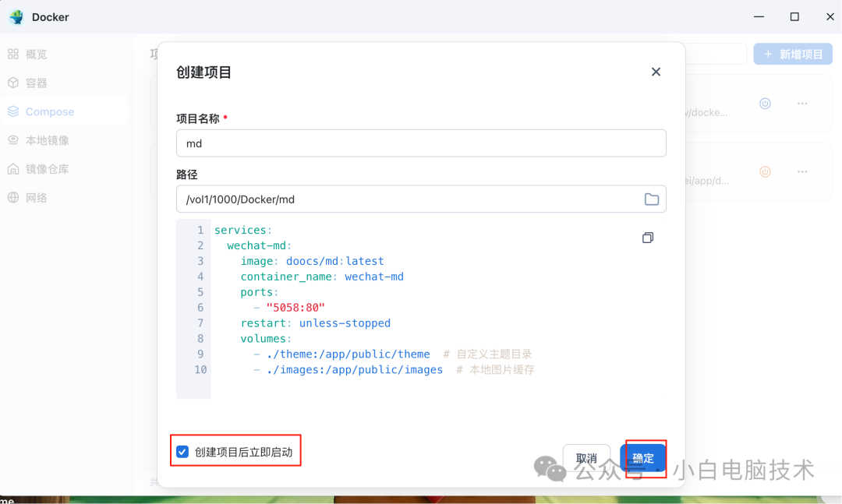Close the Docker window
842x504 pixels.
point(830,16)
